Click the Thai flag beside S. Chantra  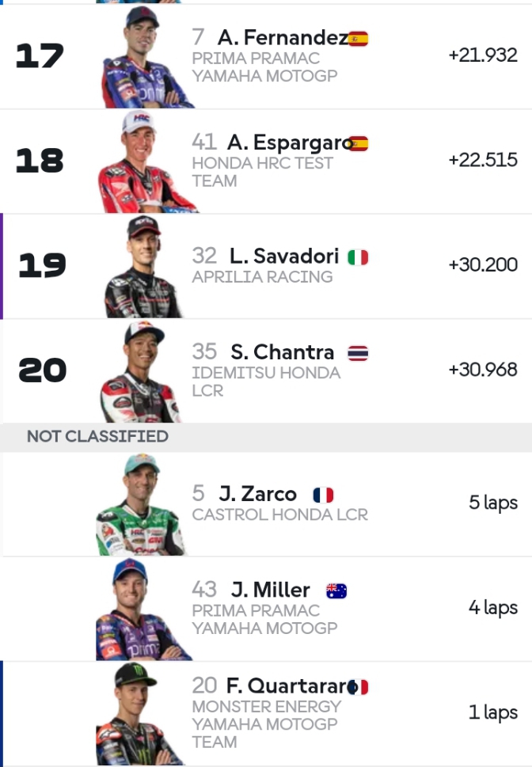click(358, 352)
